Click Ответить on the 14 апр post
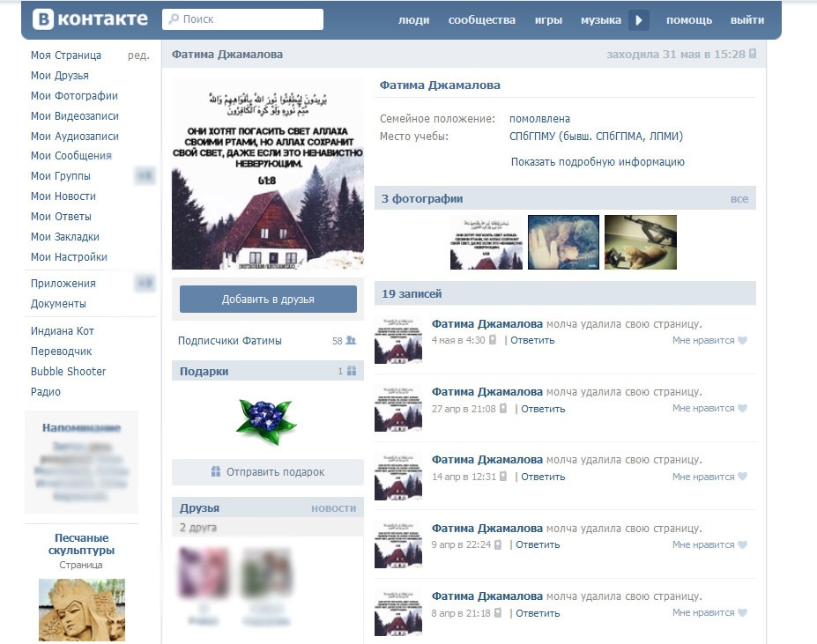The image size is (817, 644). (x=543, y=477)
